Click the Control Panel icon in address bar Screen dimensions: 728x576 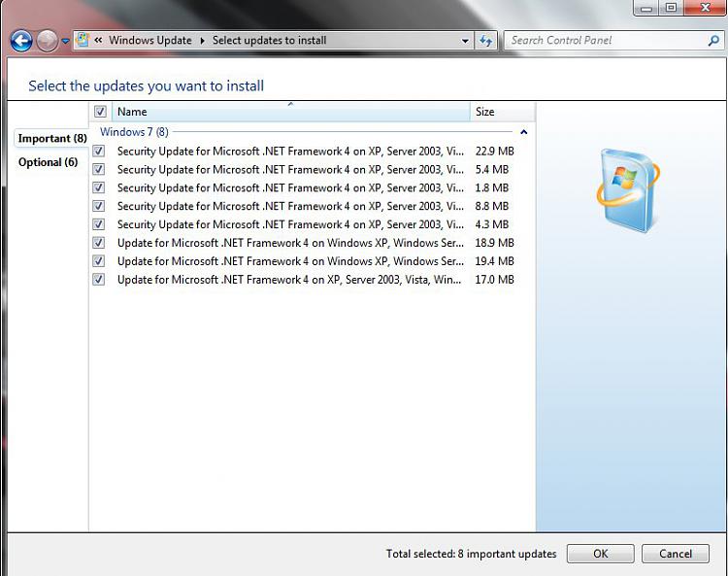83,40
